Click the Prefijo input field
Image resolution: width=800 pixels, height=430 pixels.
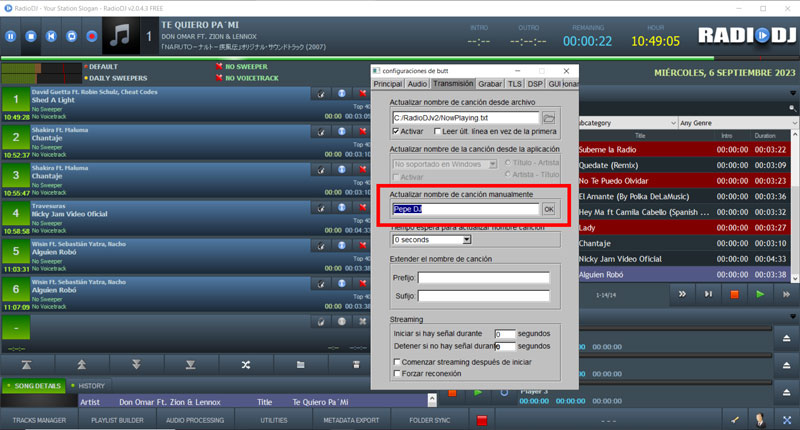click(x=484, y=277)
